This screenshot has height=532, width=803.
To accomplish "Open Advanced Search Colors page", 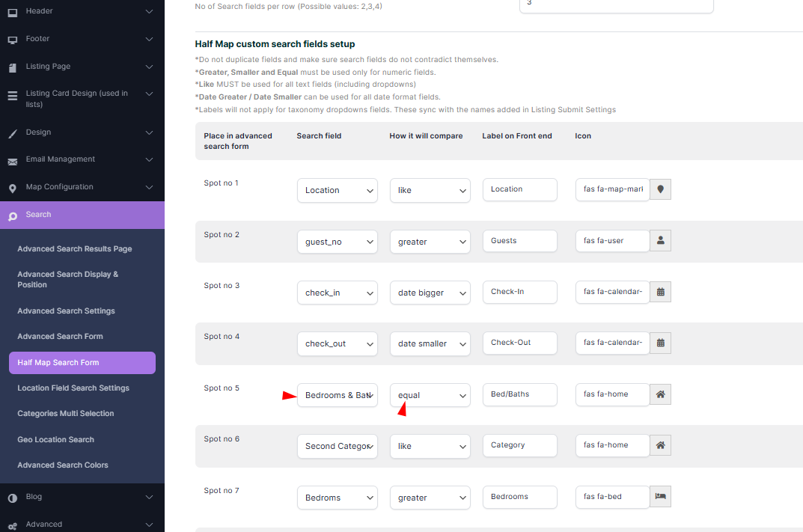I will coord(63,465).
